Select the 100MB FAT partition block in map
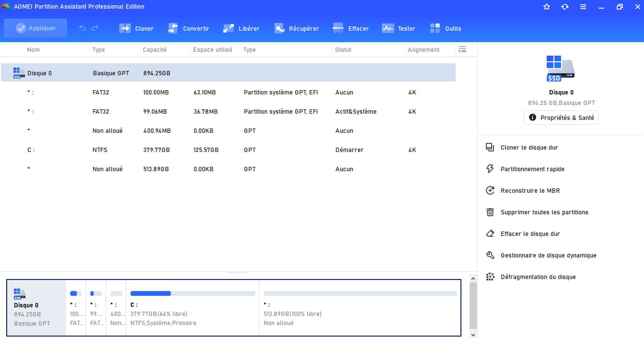Image resolution: width=644 pixels, height=338 pixels. tap(76, 307)
